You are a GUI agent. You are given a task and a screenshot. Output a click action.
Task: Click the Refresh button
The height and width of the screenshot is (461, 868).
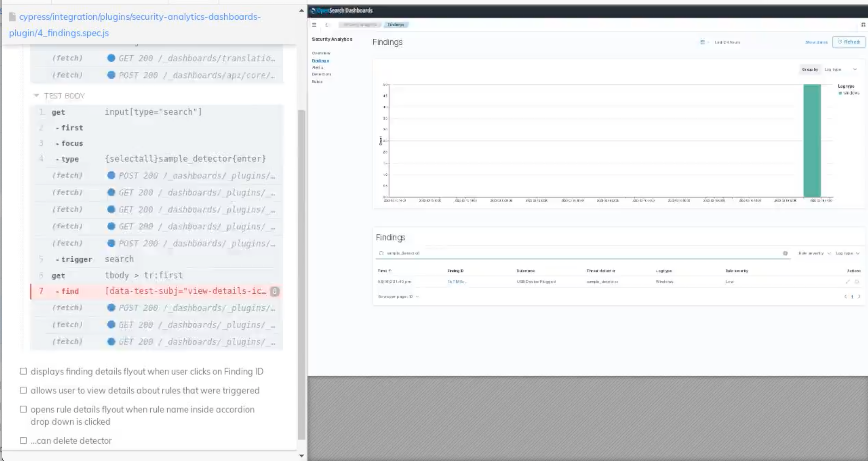[849, 42]
